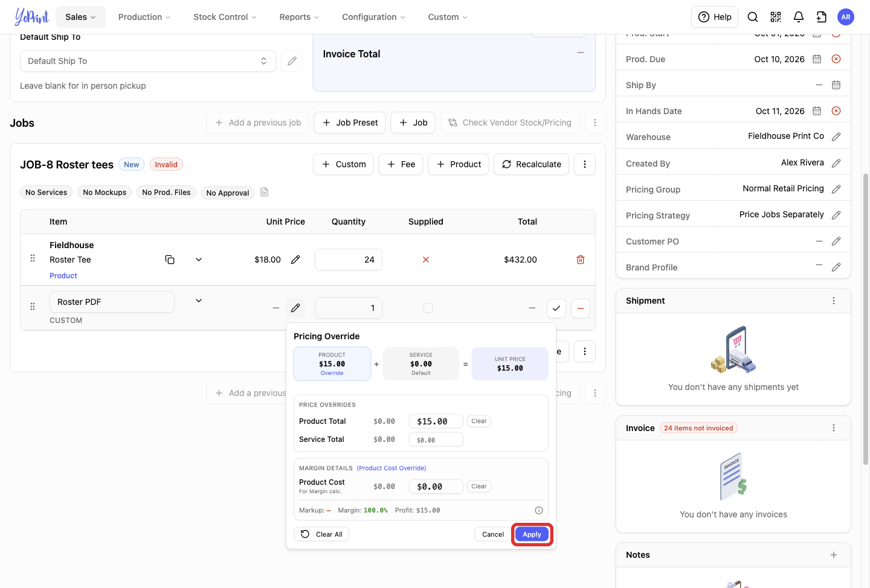Viewport: 870px width, 588px height.
Task: Click the Roster Tee quantity field
Action: click(x=349, y=260)
